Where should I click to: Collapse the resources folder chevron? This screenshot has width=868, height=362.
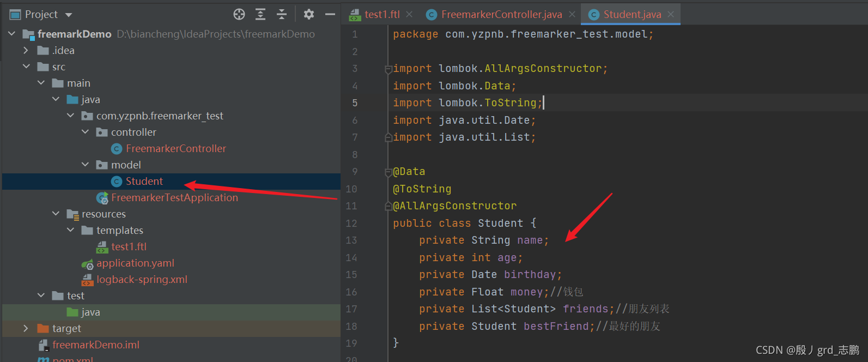tap(56, 214)
